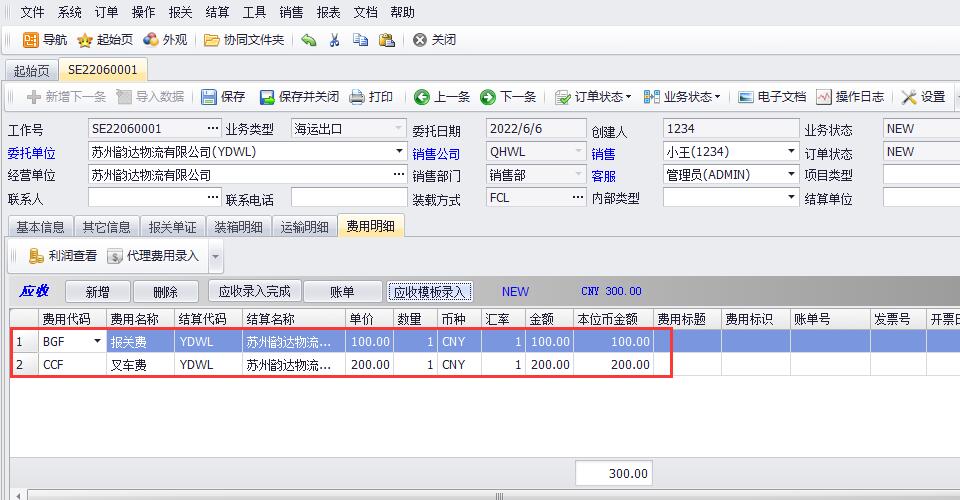This screenshot has height=500, width=960.
Task: Open the 销售 salesperson dropdown
Action: [792, 152]
